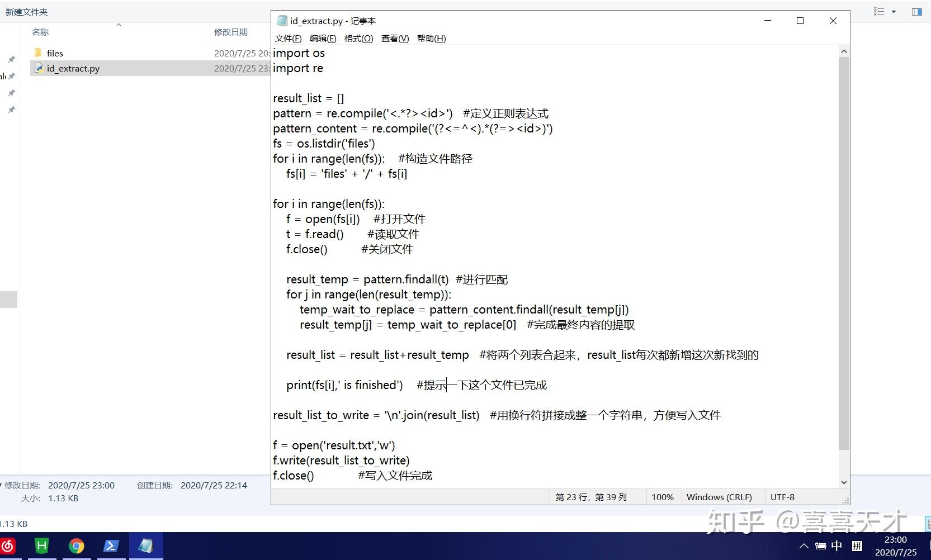Click the yellow files folder icon
The width and height of the screenshot is (931, 560).
(38, 53)
